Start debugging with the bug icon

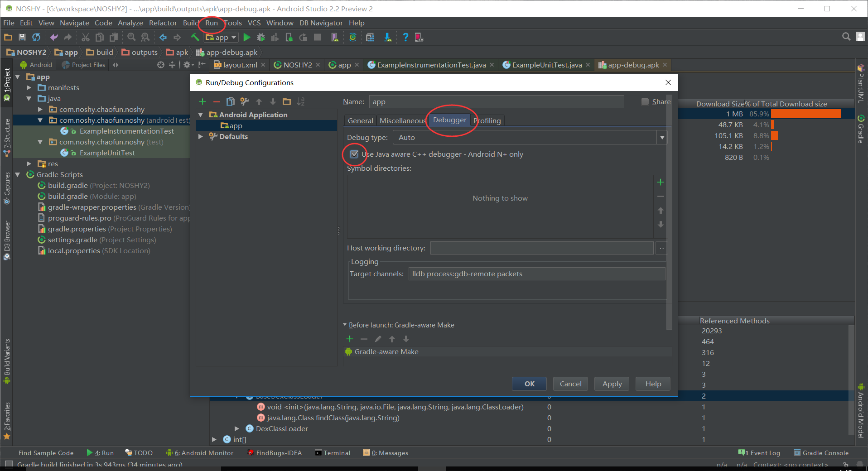(261, 37)
